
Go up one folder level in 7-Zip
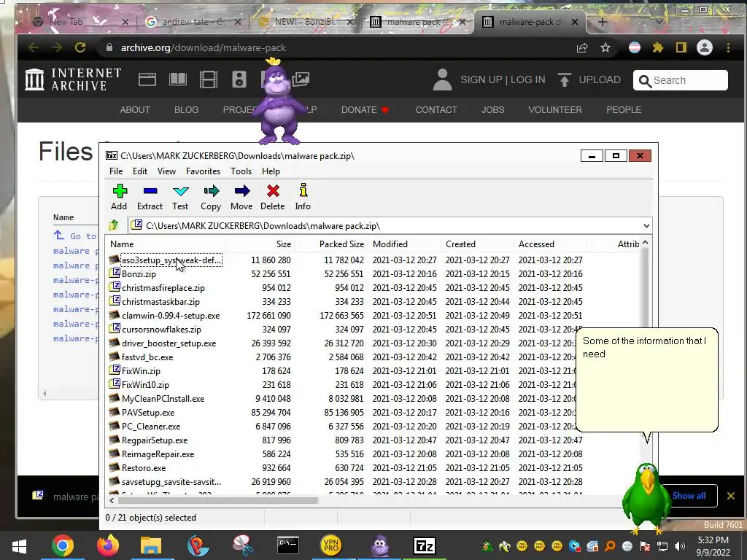click(x=114, y=225)
